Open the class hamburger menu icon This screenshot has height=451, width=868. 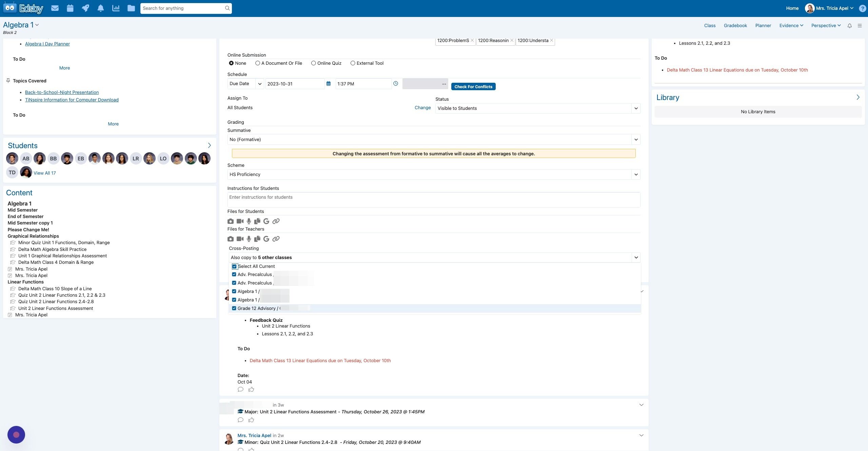860,26
